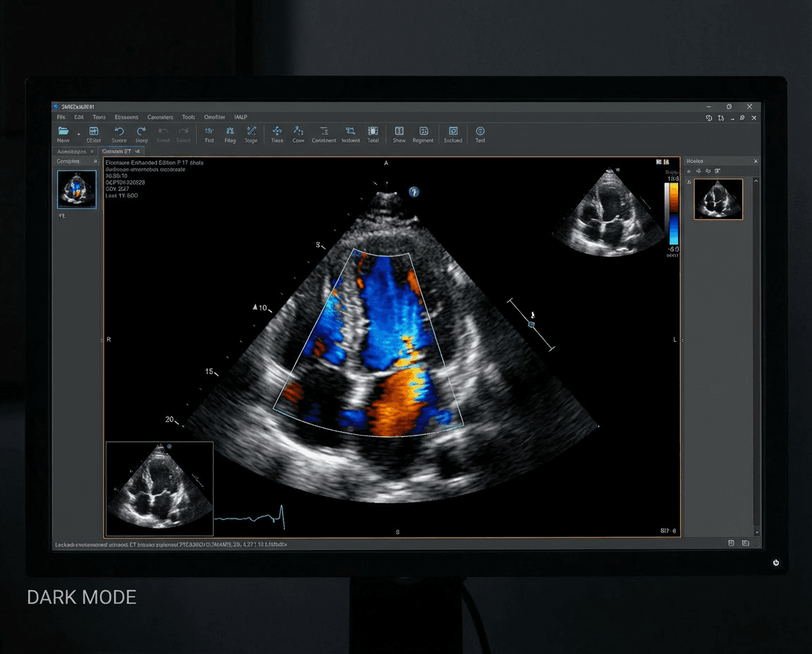Expand the dropdown arrow beside New
Screen dimensions: 812x654
coord(78,132)
